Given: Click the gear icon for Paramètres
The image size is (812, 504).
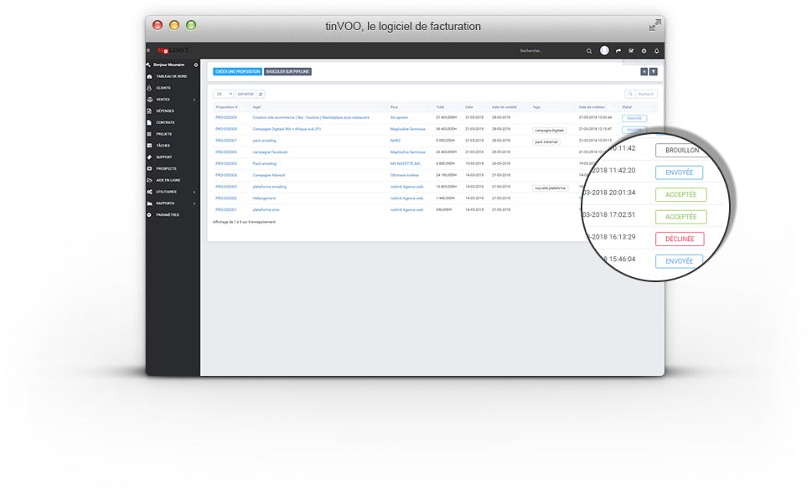Looking at the screenshot, I should tap(149, 215).
